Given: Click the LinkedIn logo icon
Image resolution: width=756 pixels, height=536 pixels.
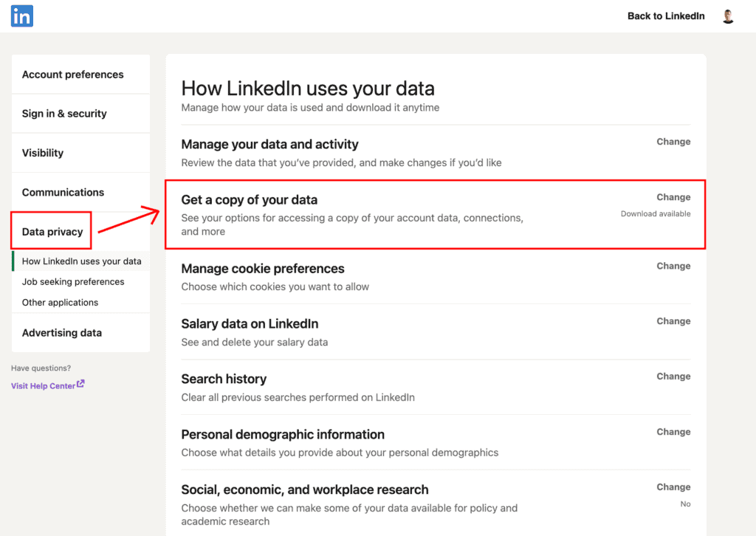Looking at the screenshot, I should [22, 16].
